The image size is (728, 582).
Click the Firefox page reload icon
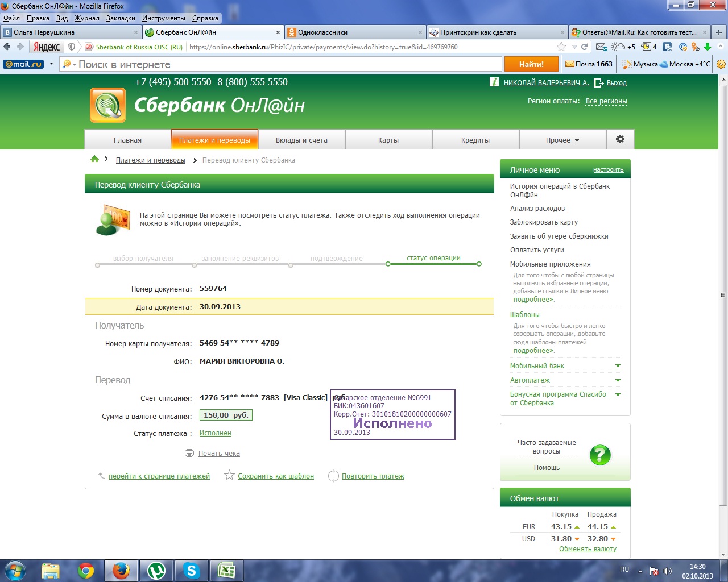pyautogui.click(x=584, y=47)
